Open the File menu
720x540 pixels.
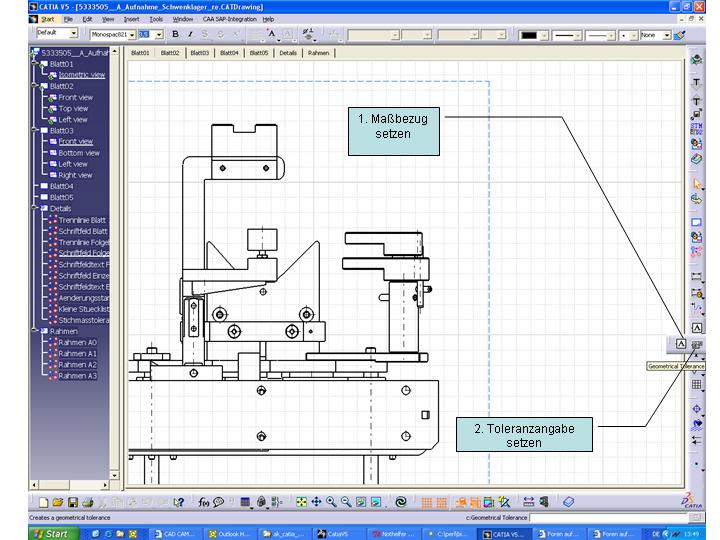pos(68,19)
